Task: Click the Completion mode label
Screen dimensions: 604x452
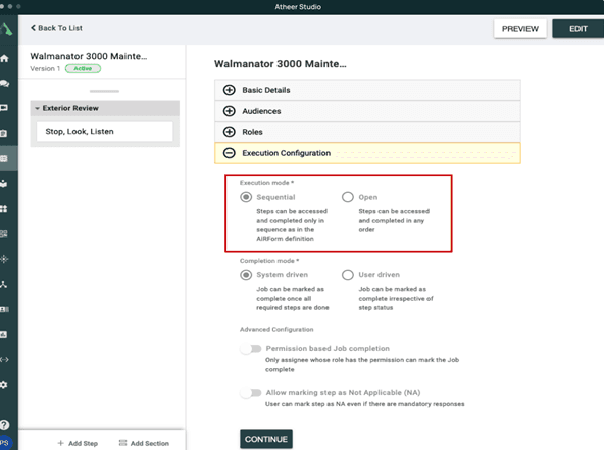Action: (270, 261)
